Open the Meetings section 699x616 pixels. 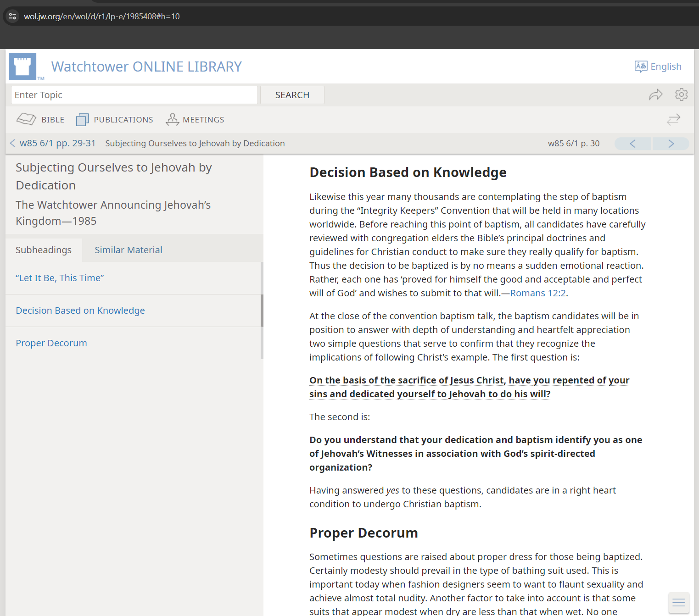pos(195,120)
